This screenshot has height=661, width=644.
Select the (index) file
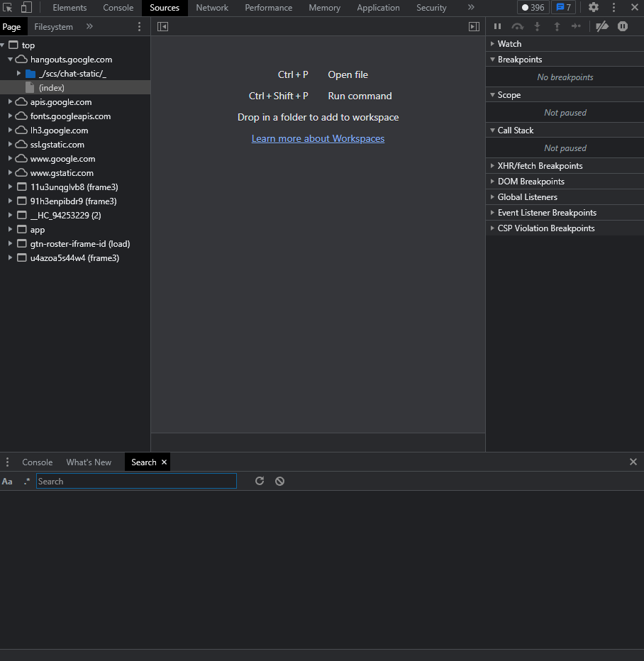(51, 88)
